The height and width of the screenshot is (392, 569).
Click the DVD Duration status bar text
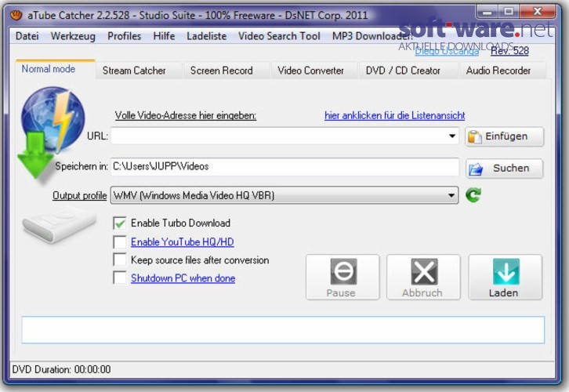coord(61,369)
